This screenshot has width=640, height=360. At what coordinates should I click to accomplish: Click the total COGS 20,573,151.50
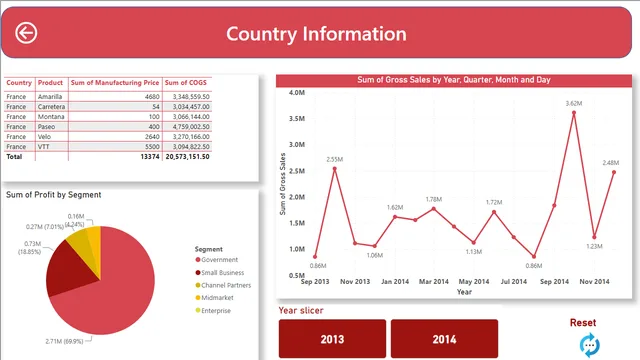(x=187, y=157)
